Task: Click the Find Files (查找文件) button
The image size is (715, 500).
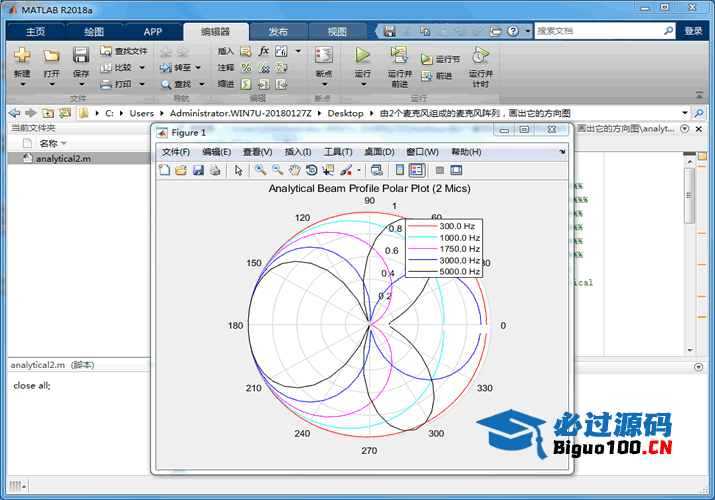Action: click(x=124, y=51)
